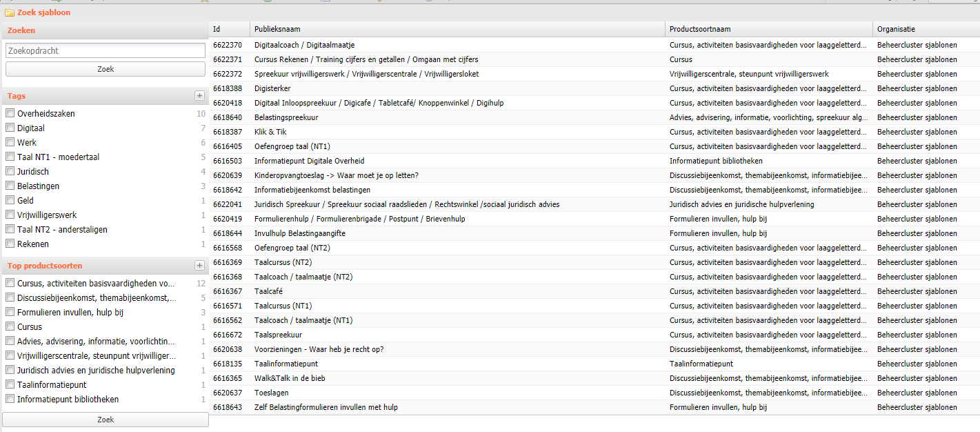Viewport: 980px width, 432px height.
Task: Select Taalcoach / taalmaatje (NT2) row
Action: pos(594,277)
